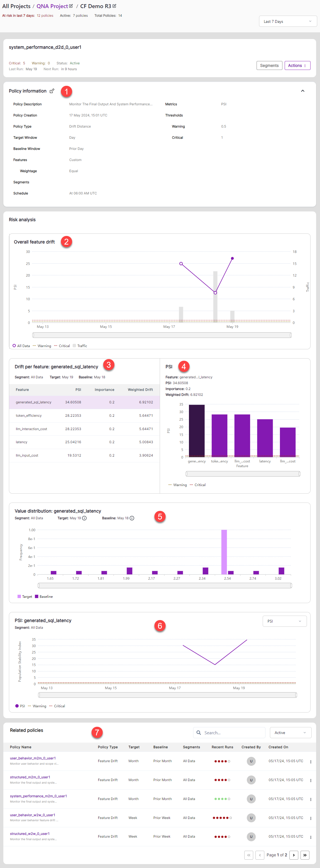
Task: Click the Segments button
Action: (x=269, y=66)
